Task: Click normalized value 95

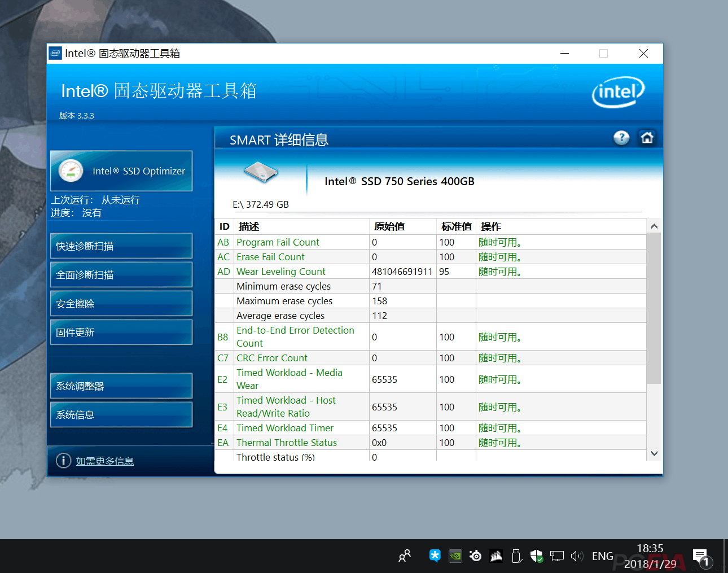Action: point(444,272)
